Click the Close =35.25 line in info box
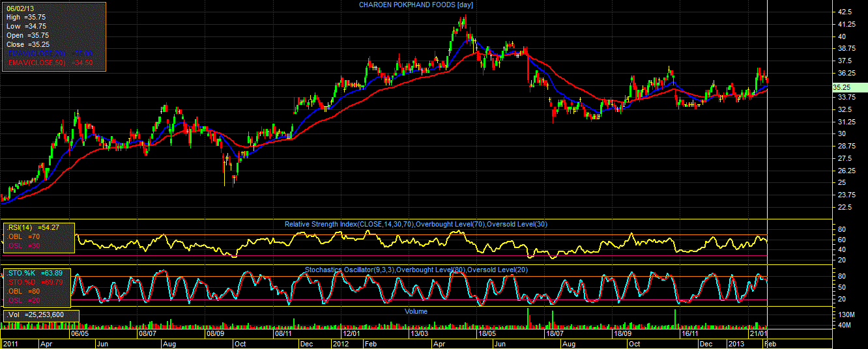868x349 pixels. coord(27,44)
